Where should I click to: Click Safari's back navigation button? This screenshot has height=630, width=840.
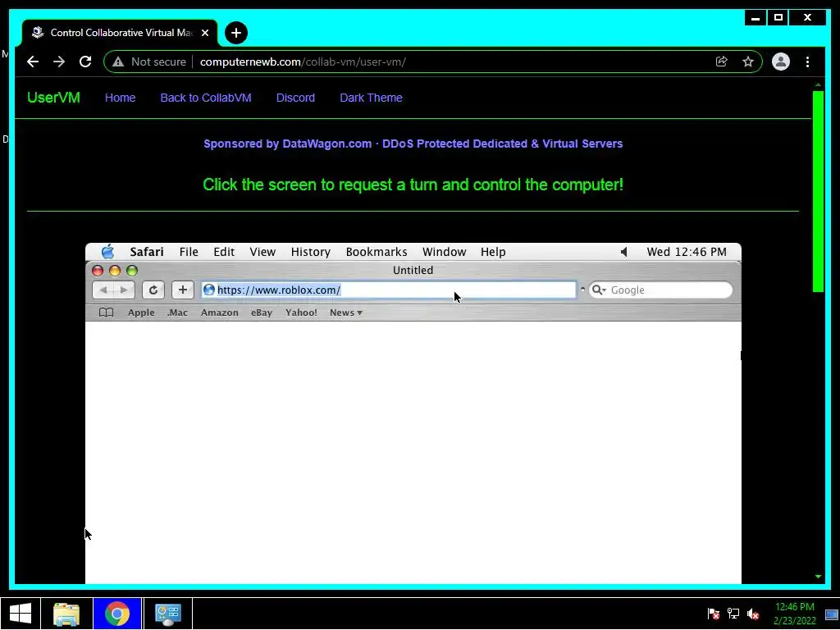103,290
